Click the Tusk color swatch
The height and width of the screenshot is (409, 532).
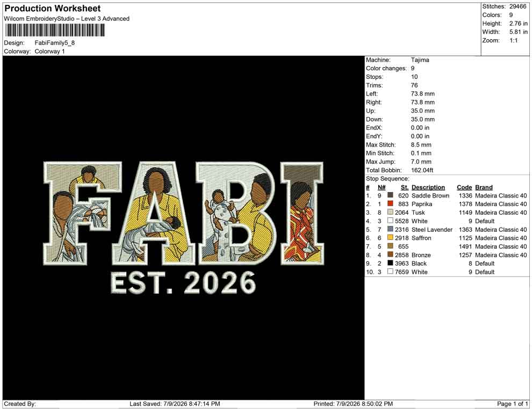(390, 212)
